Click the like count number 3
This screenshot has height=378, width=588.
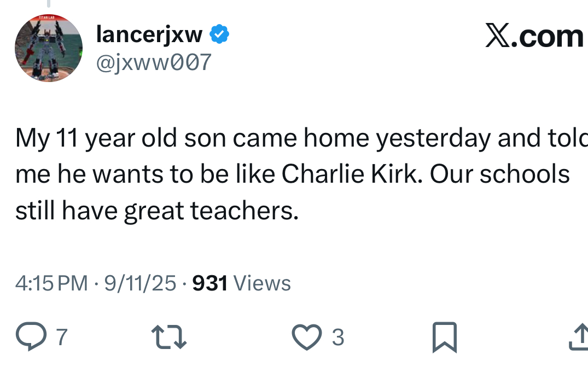338,338
